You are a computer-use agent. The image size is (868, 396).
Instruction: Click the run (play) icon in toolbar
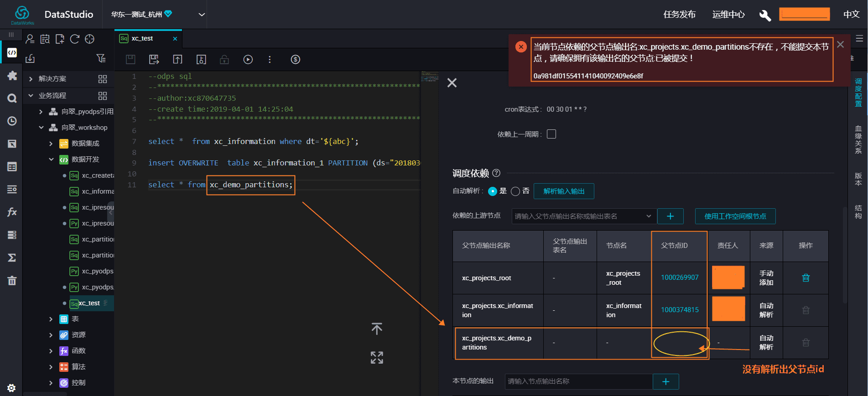248,59
